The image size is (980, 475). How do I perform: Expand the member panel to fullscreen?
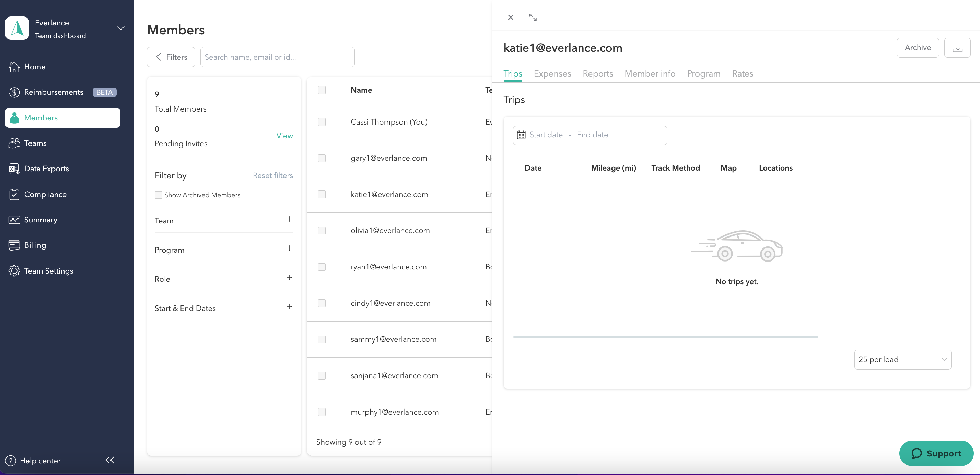coord(533,17)
